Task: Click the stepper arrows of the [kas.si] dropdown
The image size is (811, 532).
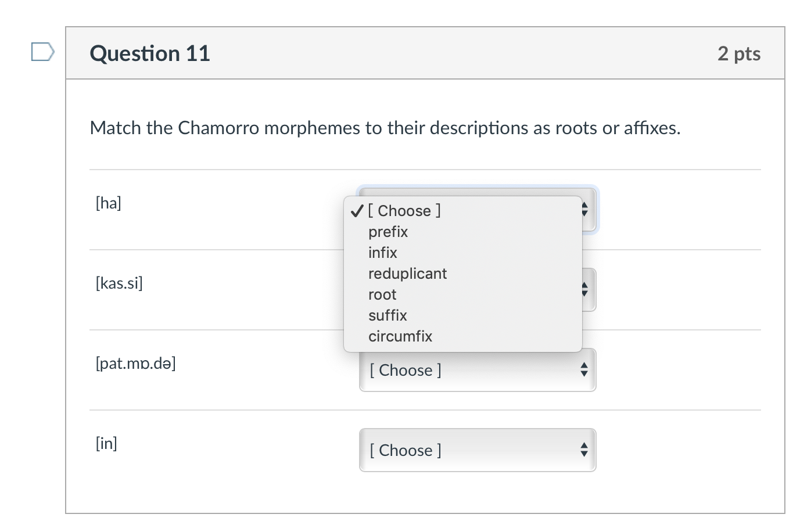Action: coord(584,289)
